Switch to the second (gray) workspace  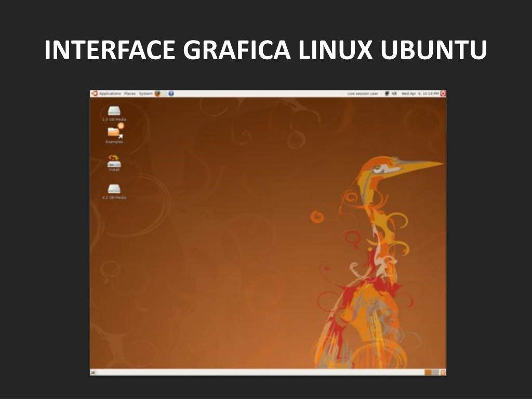[435, 373]
